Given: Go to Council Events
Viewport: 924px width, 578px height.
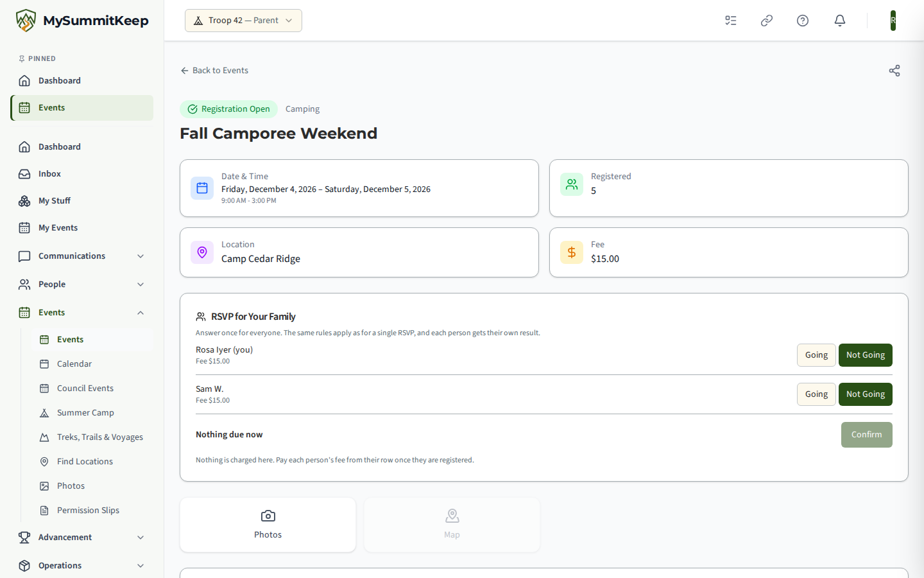Looking at the screenshot, I should click(x=92, y=389).
